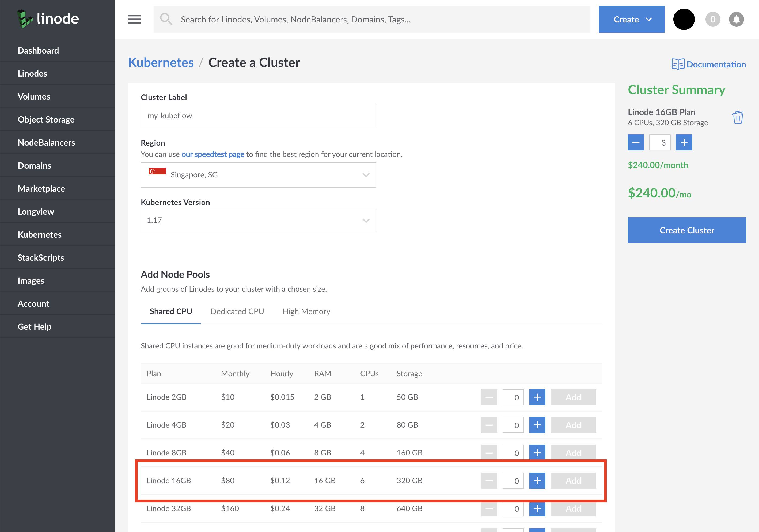Increase node count in Cluster Summary
Image resolution: width=759 pixels, height=532 pixels.
(x=684, y=142)
